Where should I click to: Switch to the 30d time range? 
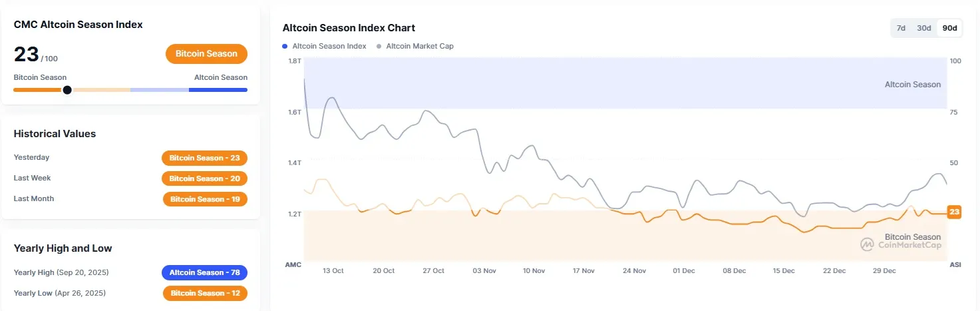pyautogui.click(x=924, y=28)
